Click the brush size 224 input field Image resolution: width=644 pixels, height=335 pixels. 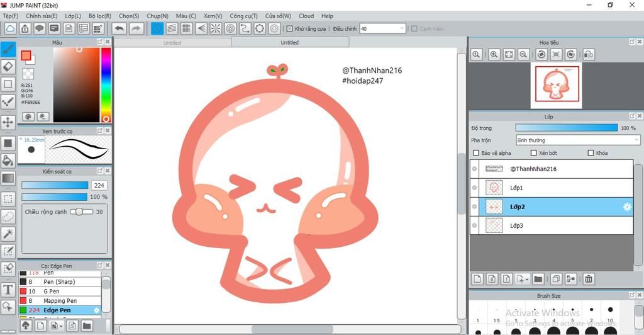(99, 185)
